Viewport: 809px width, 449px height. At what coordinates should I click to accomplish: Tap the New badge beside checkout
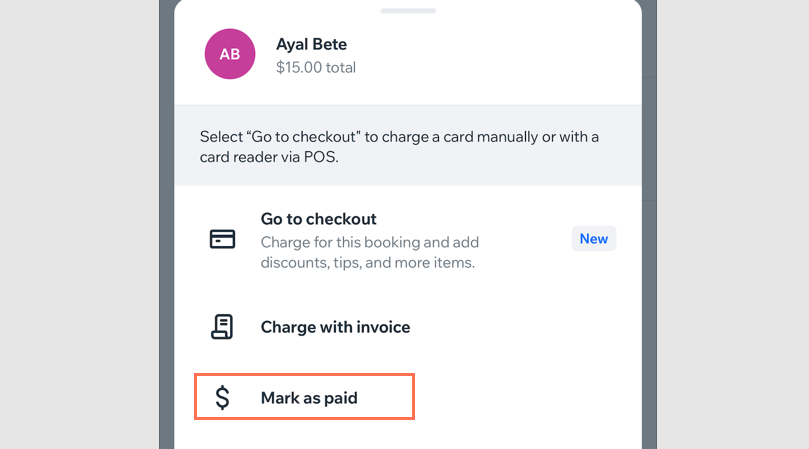pos(594,239)
